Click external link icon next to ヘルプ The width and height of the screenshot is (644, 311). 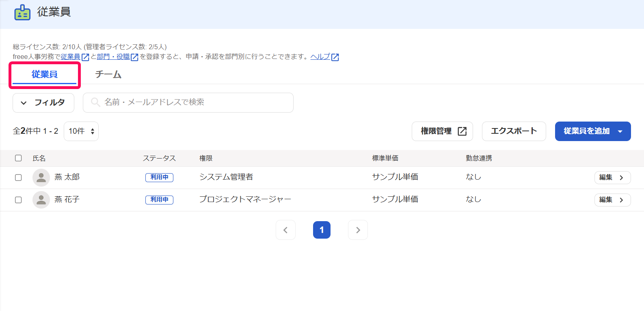pyautogui.click(x=335, y=57)
